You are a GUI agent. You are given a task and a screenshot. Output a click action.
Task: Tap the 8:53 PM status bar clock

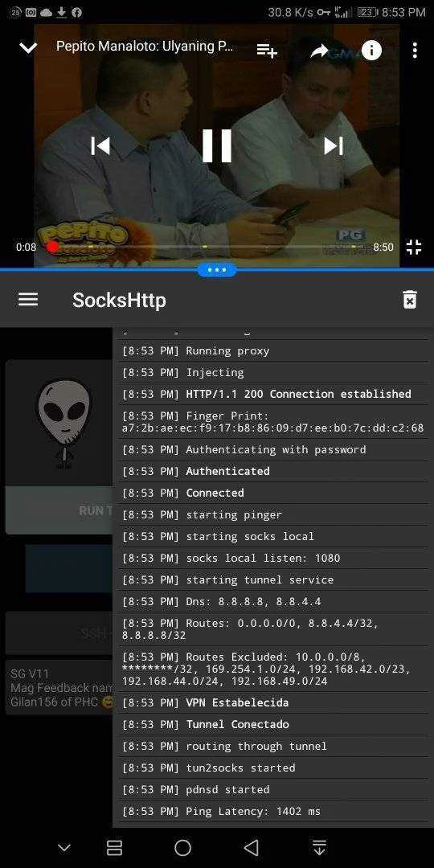click(x=403, y=12)
